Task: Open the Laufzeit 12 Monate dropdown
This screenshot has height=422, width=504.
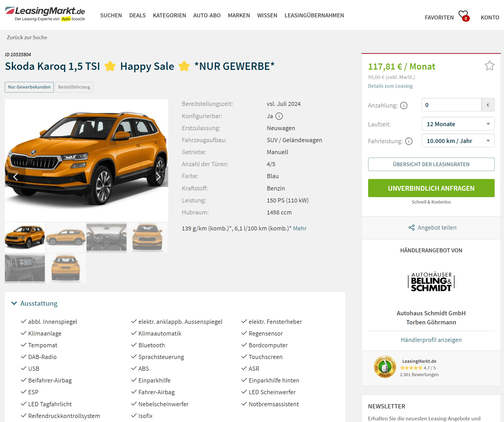Action: (458, 124)
